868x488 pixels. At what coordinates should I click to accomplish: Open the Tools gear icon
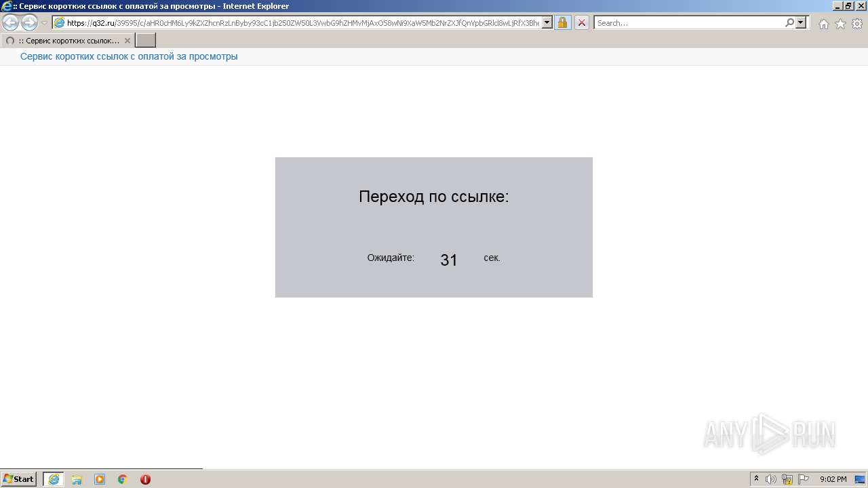(x=857, y=24)
